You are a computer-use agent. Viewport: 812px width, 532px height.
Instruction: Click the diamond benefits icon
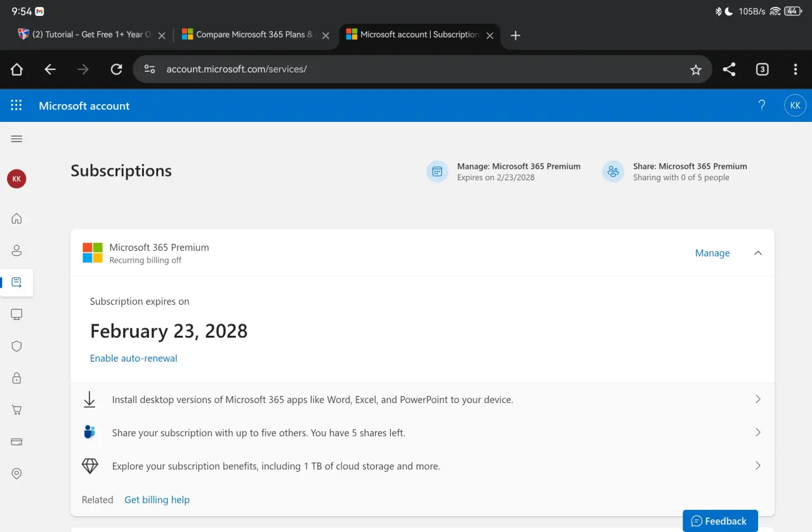coord(89,465)
